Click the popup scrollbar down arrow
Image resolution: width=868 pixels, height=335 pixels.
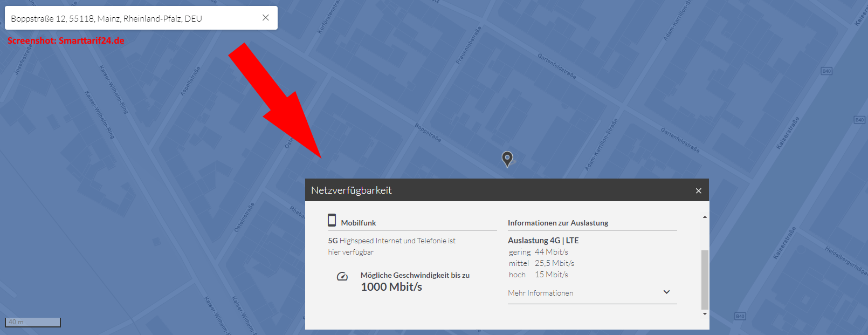pos(705,314)
